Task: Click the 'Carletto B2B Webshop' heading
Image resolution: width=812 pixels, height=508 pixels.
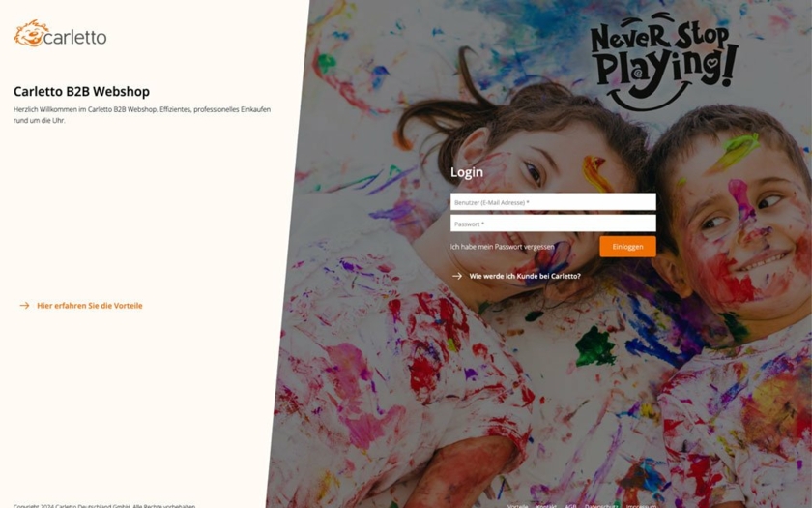Action: (x=81, y=92)
